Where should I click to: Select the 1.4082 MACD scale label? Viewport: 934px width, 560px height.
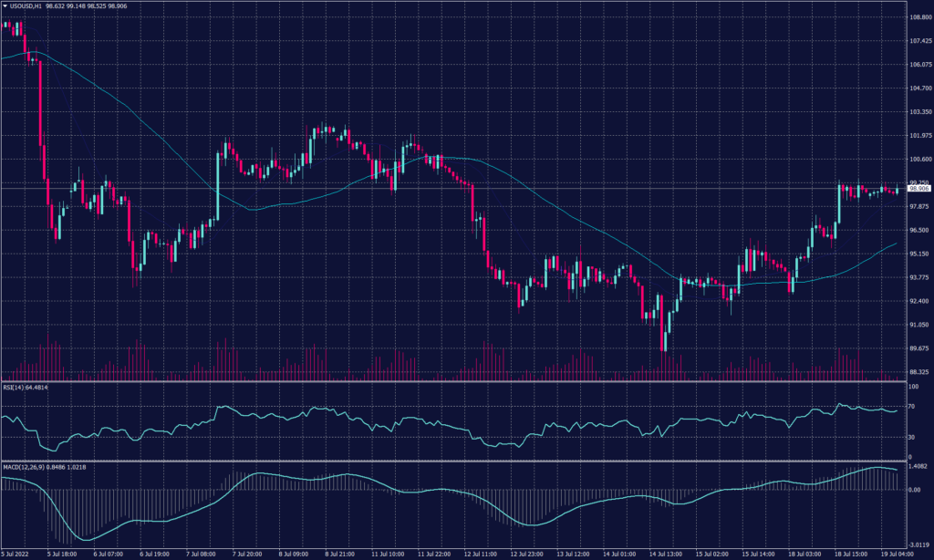(x=917, y=466)
